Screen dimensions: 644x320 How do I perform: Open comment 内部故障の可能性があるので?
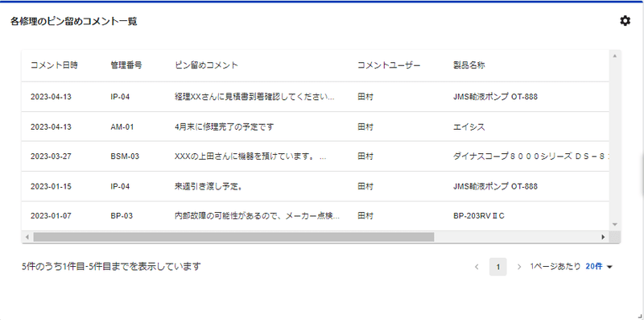click(257, 216)
